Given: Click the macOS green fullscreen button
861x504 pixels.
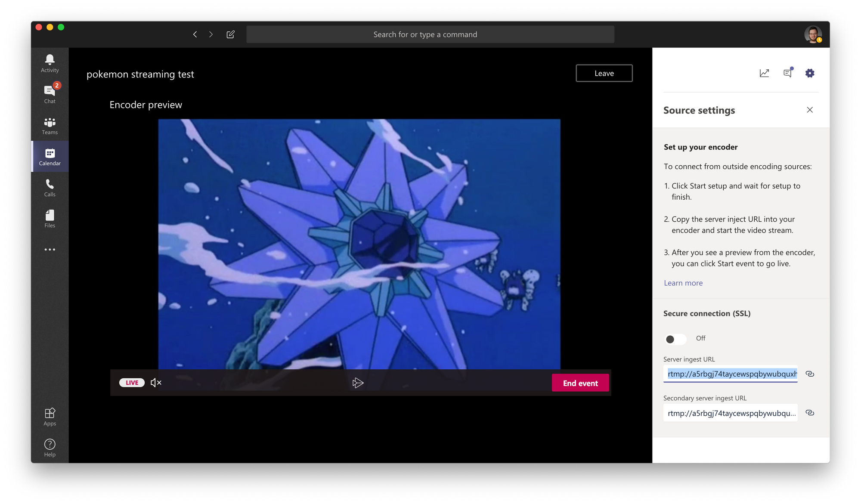Looking at the screenshot, I should (x=61, y=27).
